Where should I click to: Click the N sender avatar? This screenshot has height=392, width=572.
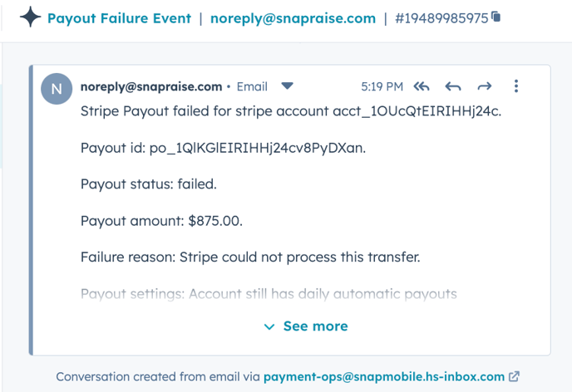(57, 89)
